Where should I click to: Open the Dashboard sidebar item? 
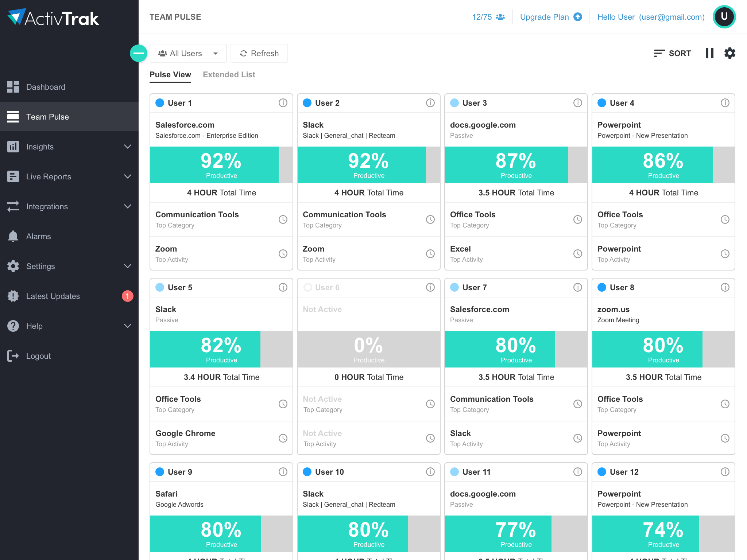tap(69, 87)
